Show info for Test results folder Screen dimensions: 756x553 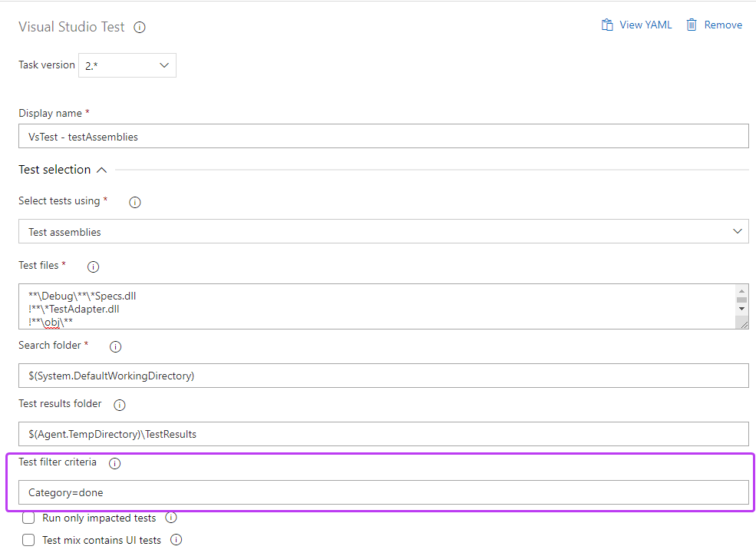click(119, 405)
